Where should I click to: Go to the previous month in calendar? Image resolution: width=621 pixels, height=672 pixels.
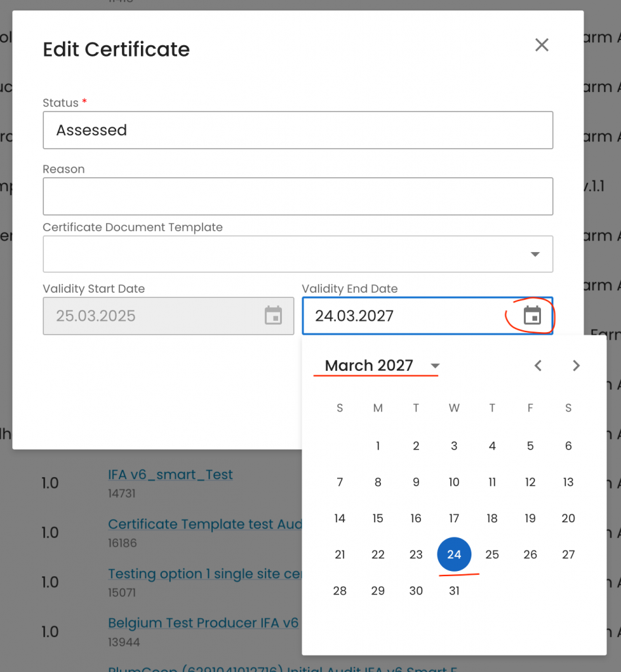click(x=538, y=366)
